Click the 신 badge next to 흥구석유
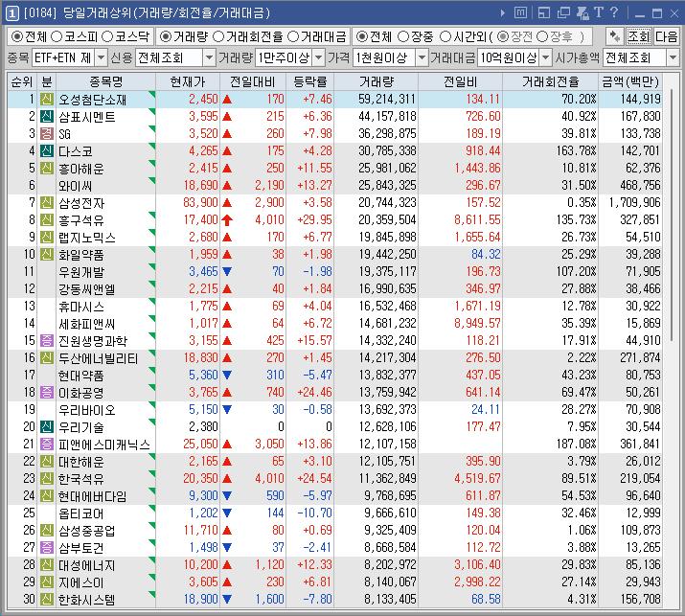This screenshot has height=616, width=685. pyautogui.click(x=47, y=219)
